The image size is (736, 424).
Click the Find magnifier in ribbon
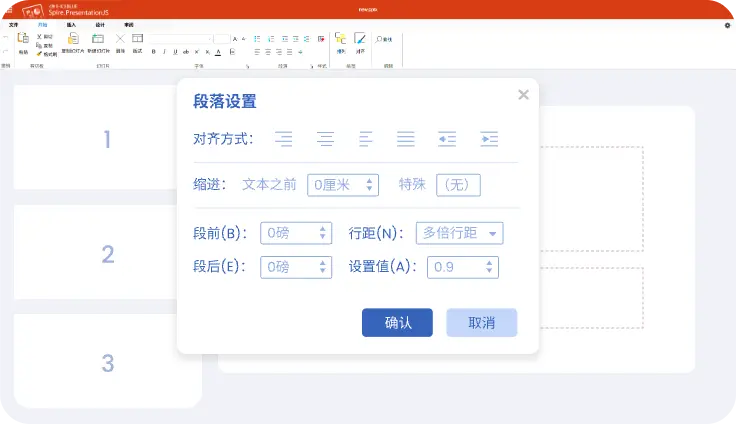[x=378, y=39]
